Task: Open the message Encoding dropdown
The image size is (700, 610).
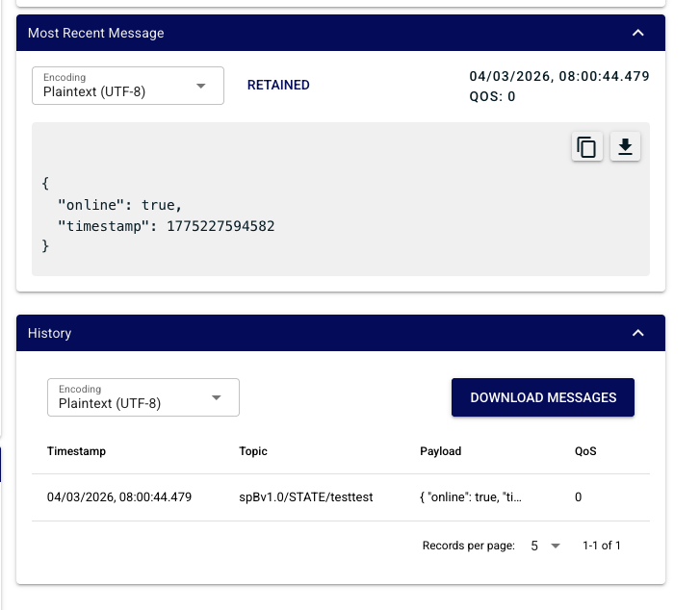Action: [x=128, y=86]
